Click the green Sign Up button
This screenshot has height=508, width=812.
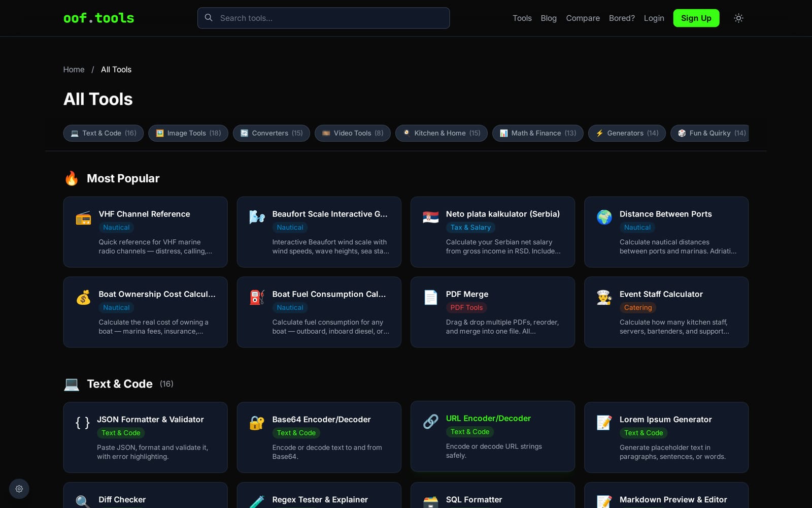coord(696,18)
